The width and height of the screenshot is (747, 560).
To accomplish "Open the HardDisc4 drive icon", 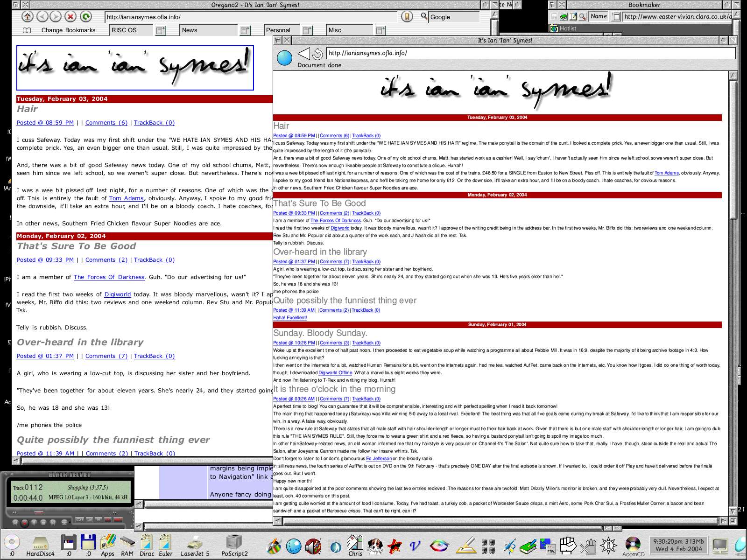I will (40, 544).
